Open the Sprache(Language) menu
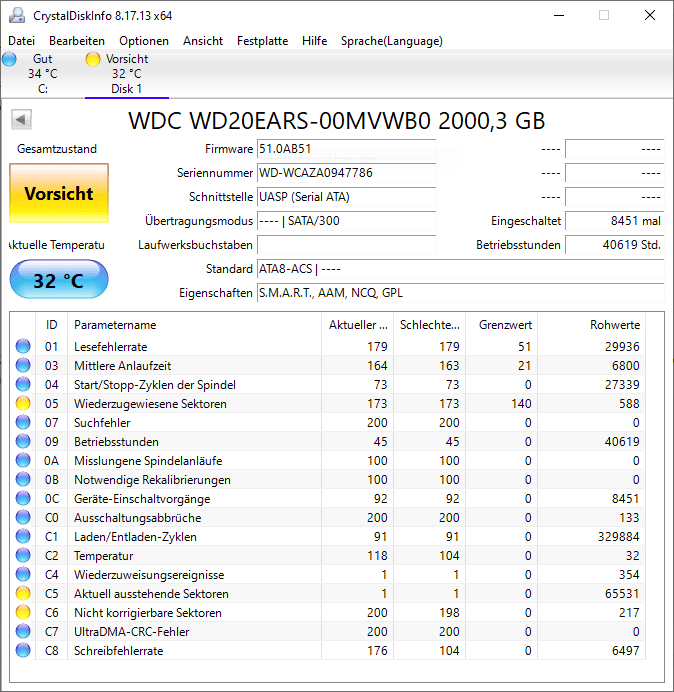The width and height of the screenshot is (674, 692). 392,41
